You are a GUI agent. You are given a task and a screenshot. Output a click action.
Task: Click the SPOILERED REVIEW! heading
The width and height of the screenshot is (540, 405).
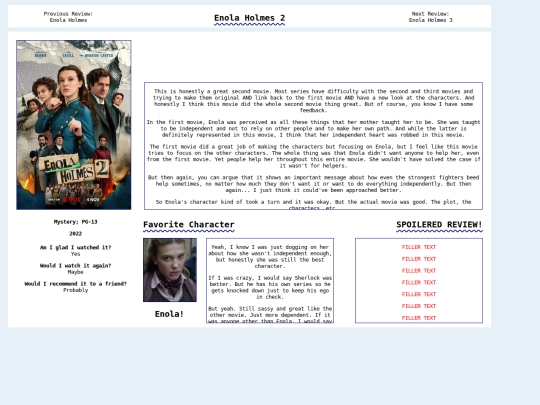click(x=439, y=225)
